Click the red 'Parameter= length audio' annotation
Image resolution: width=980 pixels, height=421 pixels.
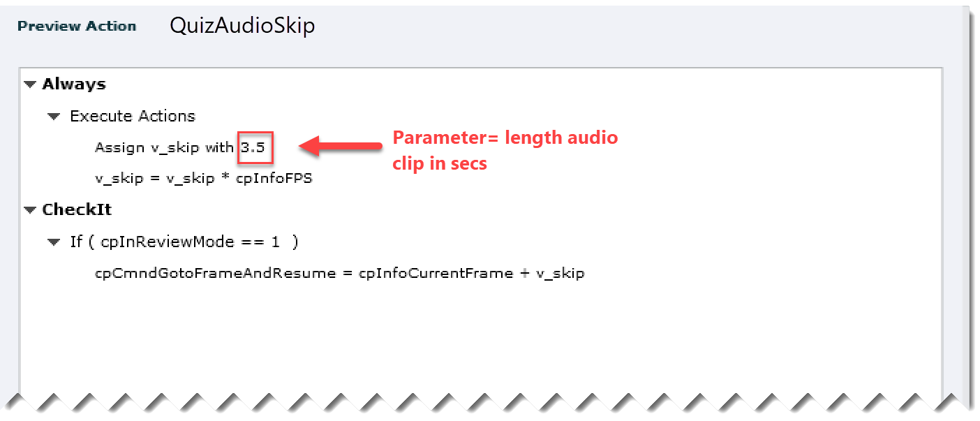(x=505, y=138)
